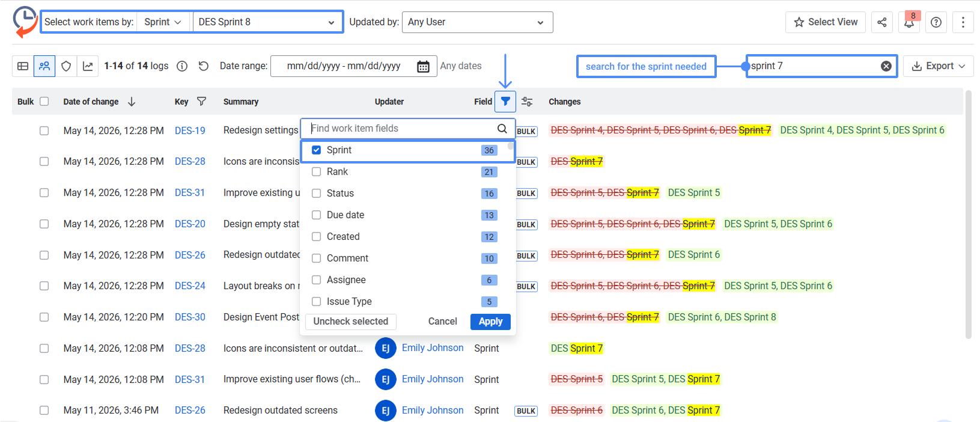Open the Sprint selector type dropdown
The width and height of the screenshot is (980, 422).
163,22
